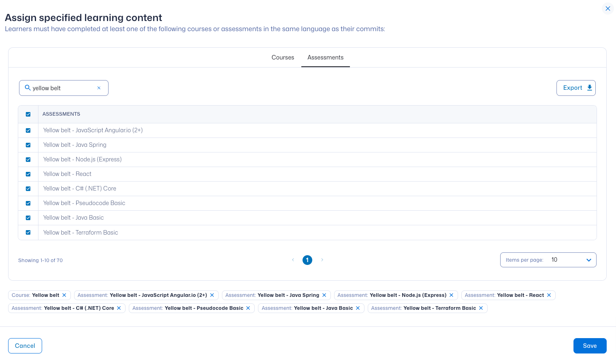Remove the Terraform Basic assessment chip
Screen dimensions: 616x364
(x=481, y=308)
